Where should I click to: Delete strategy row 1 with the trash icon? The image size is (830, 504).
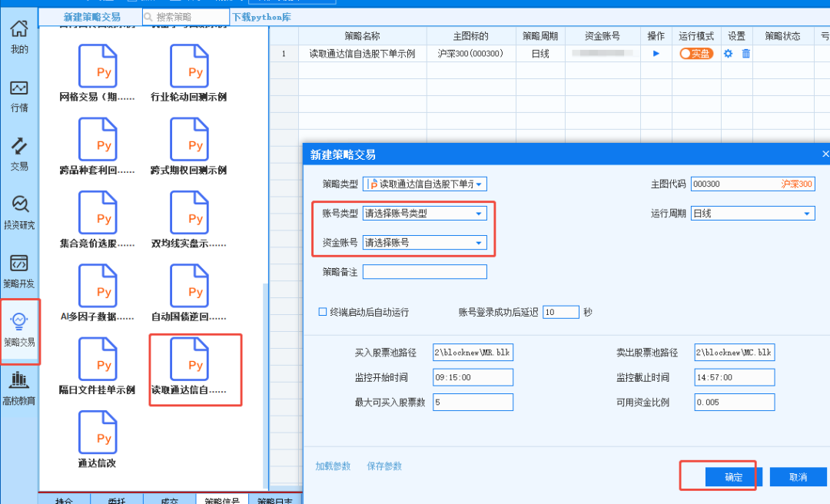coord(745,54)
